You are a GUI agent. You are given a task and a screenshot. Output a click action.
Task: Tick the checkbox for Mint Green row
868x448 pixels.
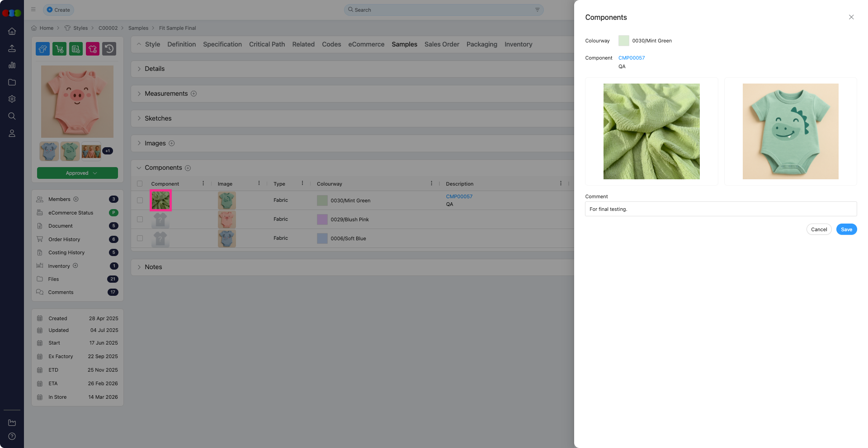click(140, 201)
